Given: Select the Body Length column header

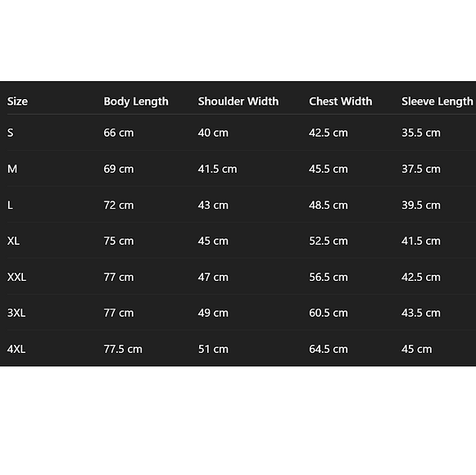Looking at the screenshot, I should coord(136,102).
